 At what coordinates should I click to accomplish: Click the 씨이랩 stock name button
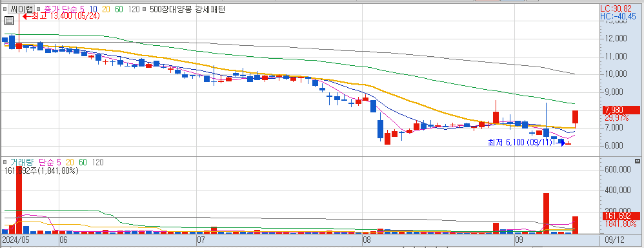coord(21,9)
